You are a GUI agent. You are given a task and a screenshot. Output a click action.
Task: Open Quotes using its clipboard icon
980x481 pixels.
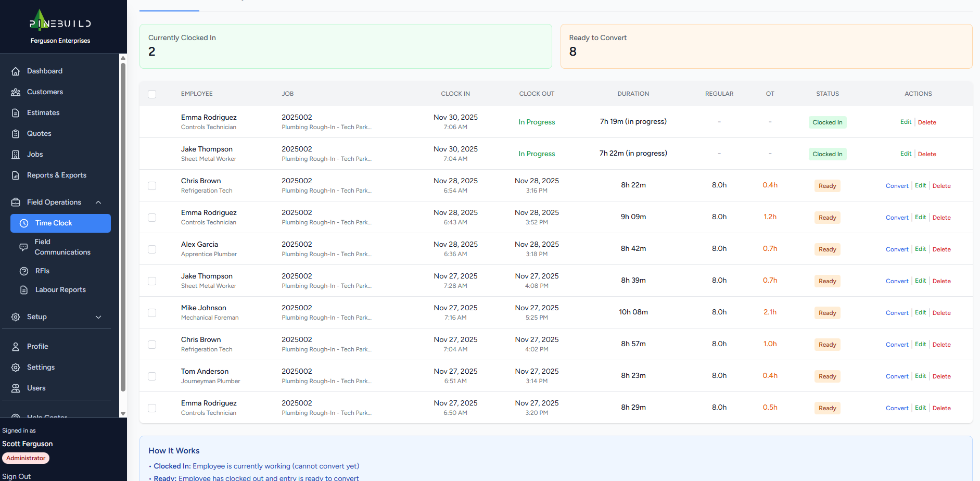(x=16, y=133)
